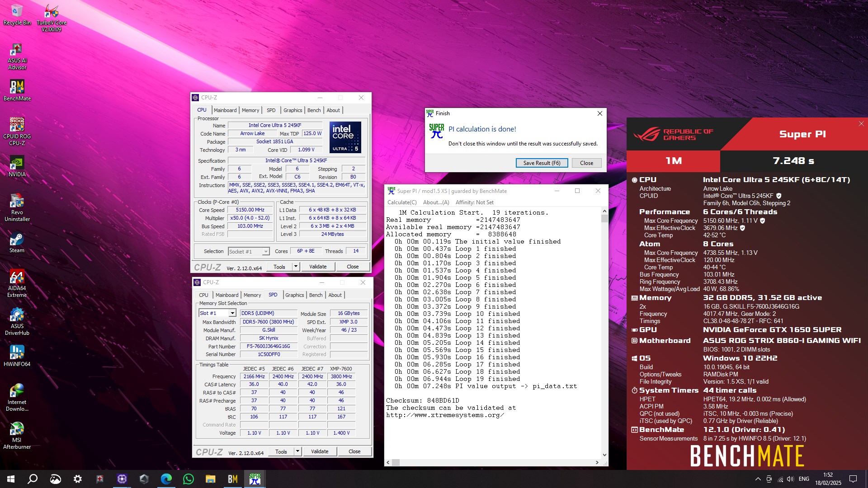Click Validate in bottom CPU-Z window
Viewport: 868px width, 488px height.
[320, 451]
